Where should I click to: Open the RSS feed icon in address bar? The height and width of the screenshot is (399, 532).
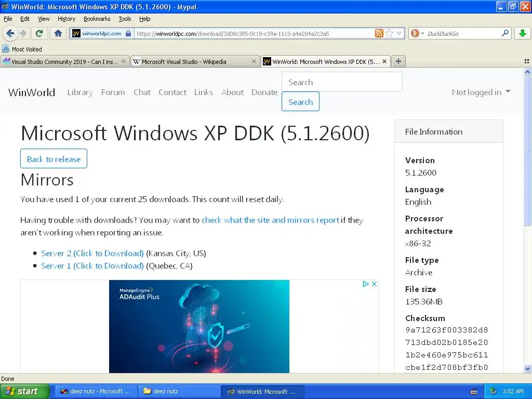(379, 33)
